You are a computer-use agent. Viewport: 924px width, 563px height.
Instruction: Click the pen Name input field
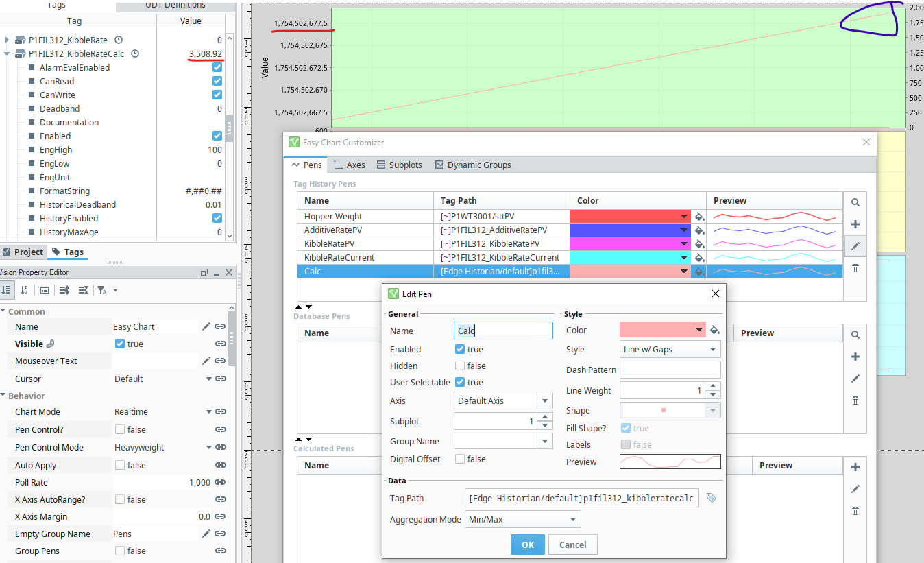pos(503,331)
